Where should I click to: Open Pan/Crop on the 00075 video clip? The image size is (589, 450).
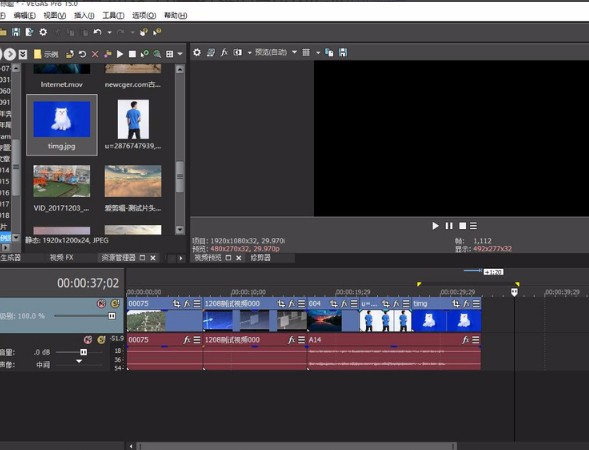click(177, 304)
